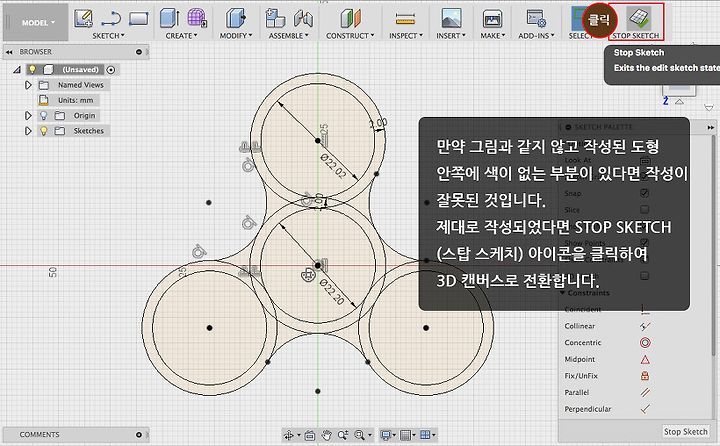The width and height of the screenshot is (720, 446).
Task: Open the MAKE menu
Action: click(x=493, y=35)
